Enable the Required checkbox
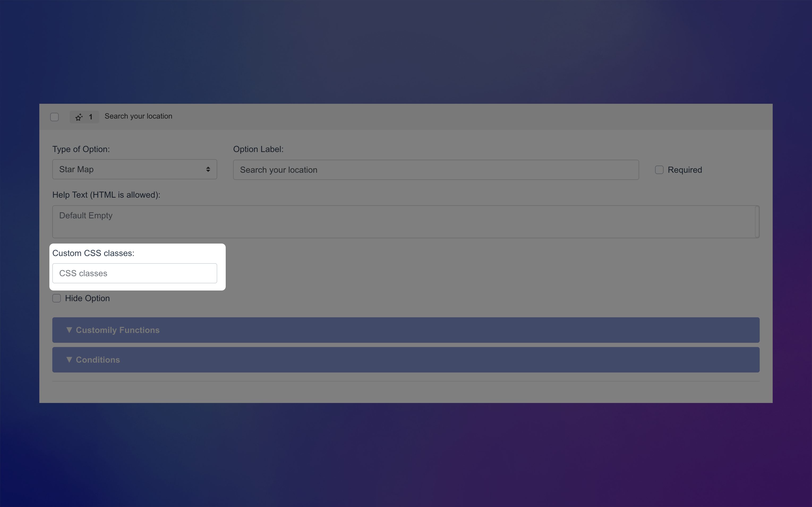 tap(659, 170)
